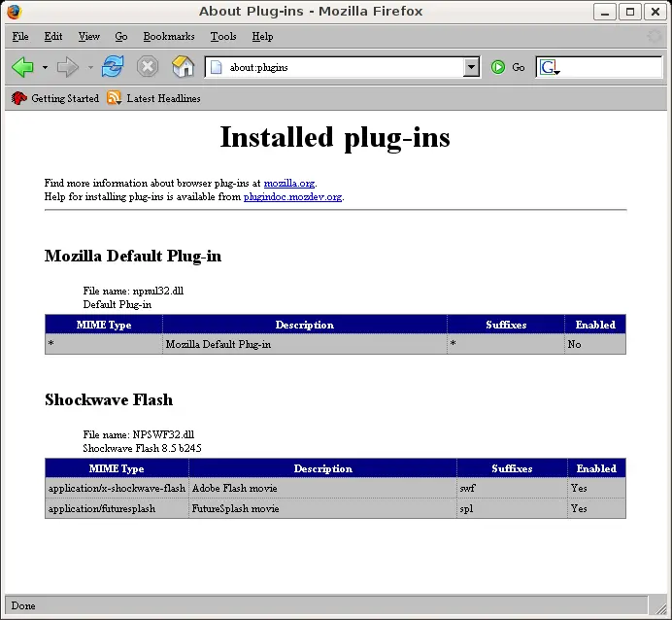Click the Mozilla Default Plug-in description cell
The width and height of the screenshot is (672, 620).
305,344
